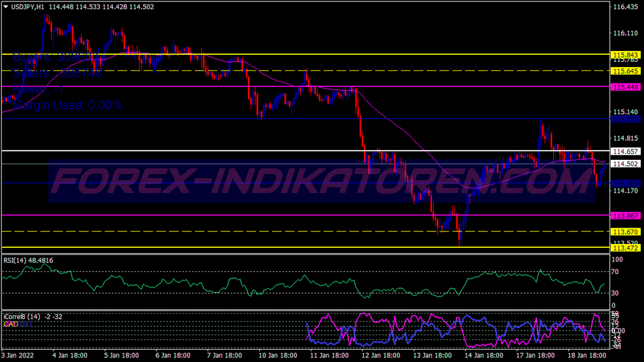Screen dimensions: 644x362
Task: Click the 115.448 magenta price label
Action: tap(626, 87)
